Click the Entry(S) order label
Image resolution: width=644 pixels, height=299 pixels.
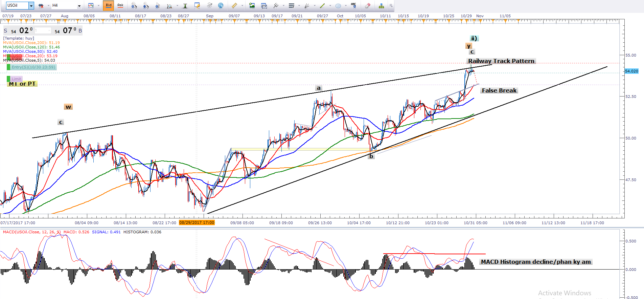click(33, 67)
